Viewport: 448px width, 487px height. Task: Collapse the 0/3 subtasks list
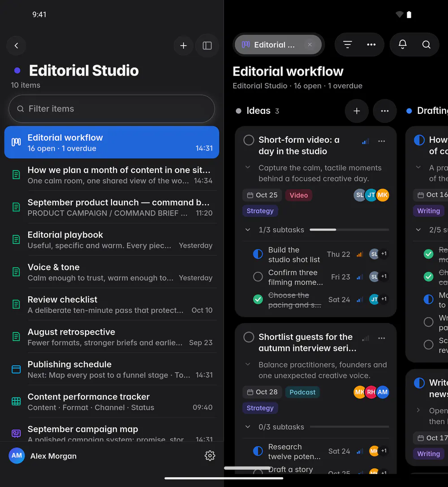tap(248, 427)
